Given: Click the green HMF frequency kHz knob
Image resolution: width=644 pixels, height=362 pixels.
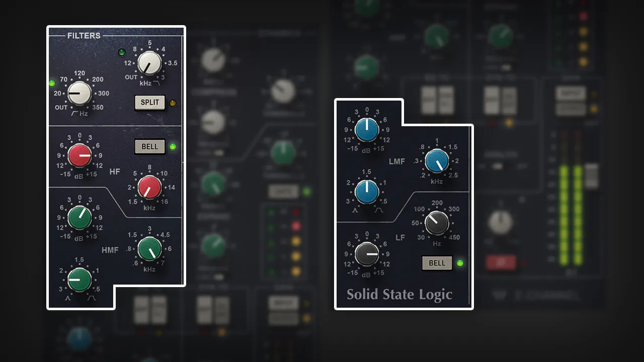Looking at the screenshot, I should (x=149, y=249).
